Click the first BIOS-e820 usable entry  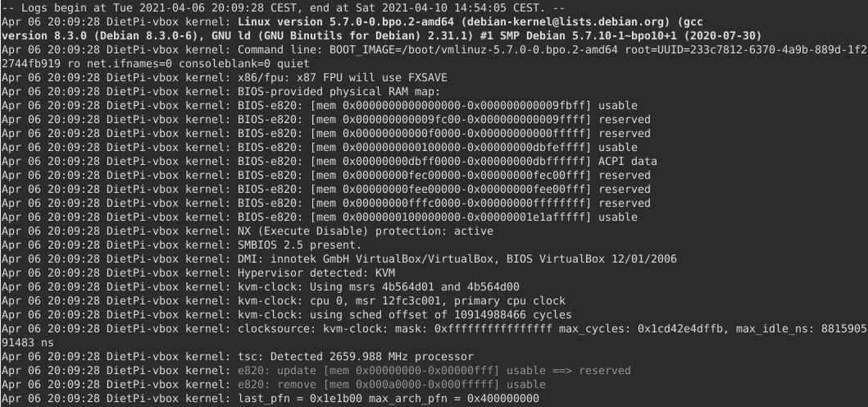coord(320,105)
